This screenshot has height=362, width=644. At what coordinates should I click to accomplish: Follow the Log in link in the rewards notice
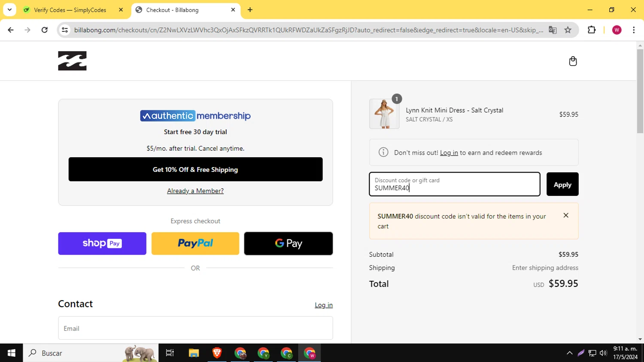click(x=449, y=153)
